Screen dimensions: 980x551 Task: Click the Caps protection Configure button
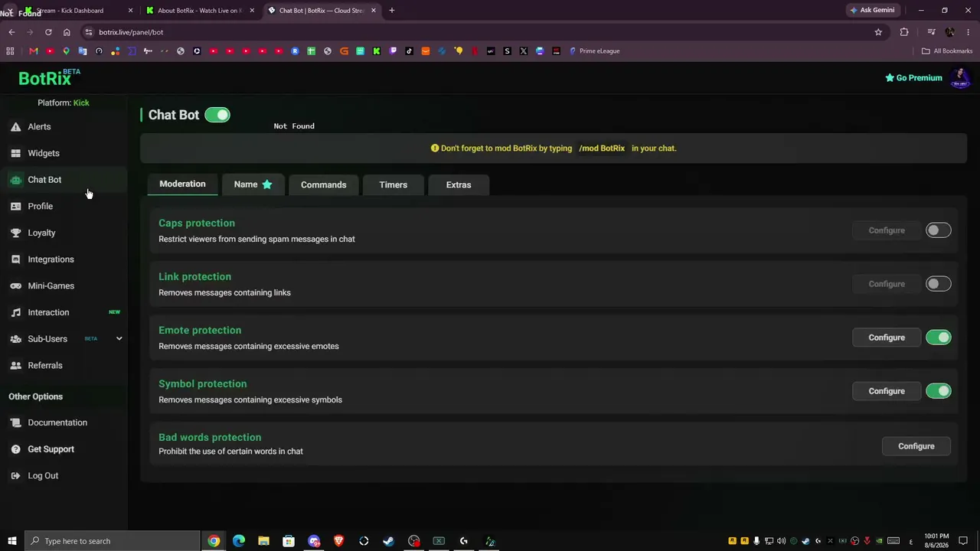[x=887, y=230]
